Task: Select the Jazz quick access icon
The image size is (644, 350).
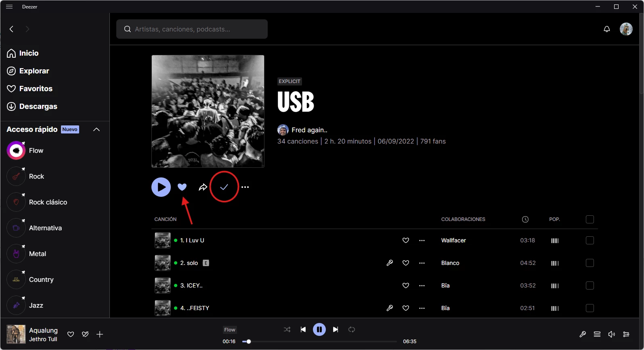Action: [16, 305]
